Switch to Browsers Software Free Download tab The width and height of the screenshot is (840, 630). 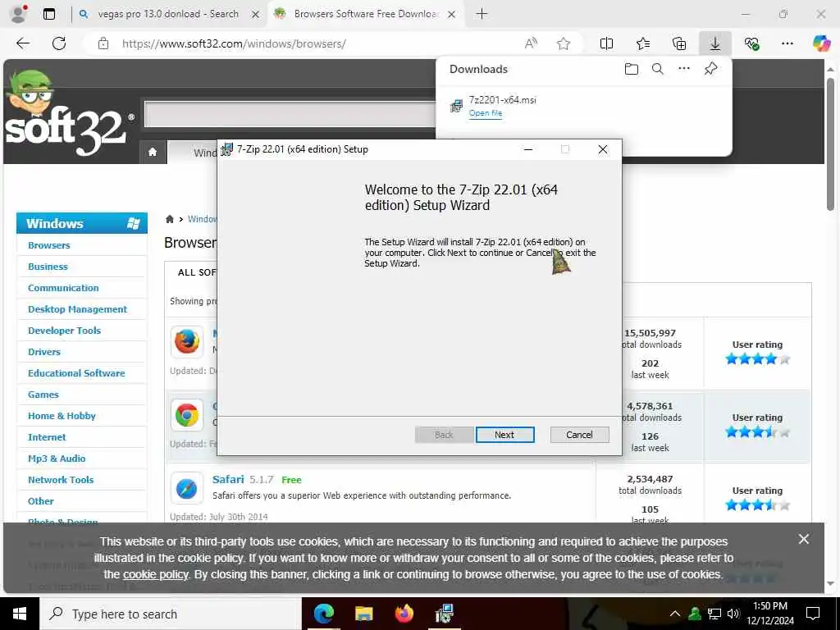coord(366,14)
